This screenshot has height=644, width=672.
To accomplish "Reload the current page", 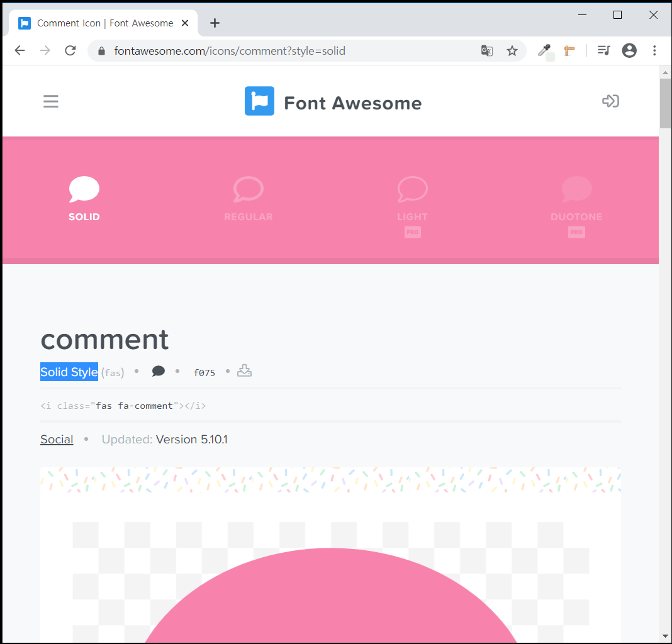I will click(70, 50).
